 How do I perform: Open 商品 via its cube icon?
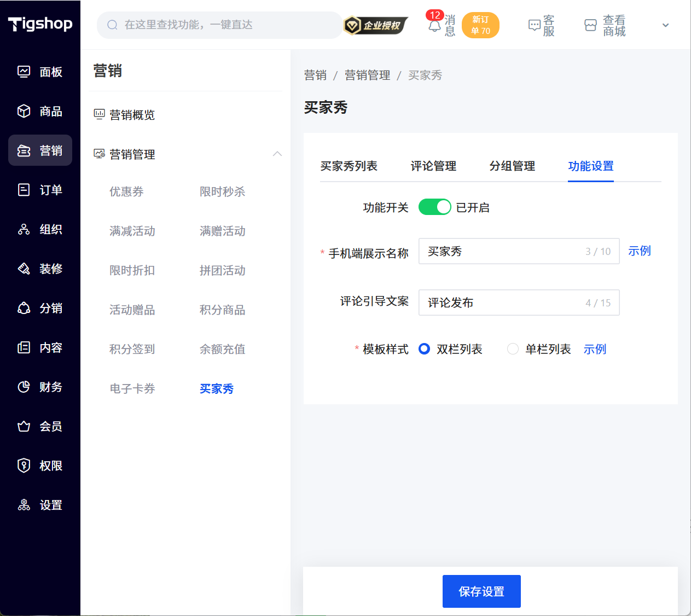coord(24,111)
